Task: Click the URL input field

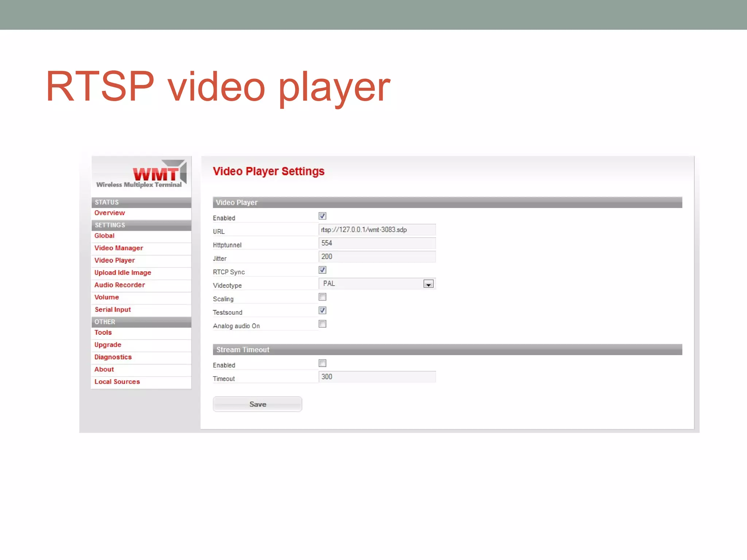Action: tap(377, 230)
